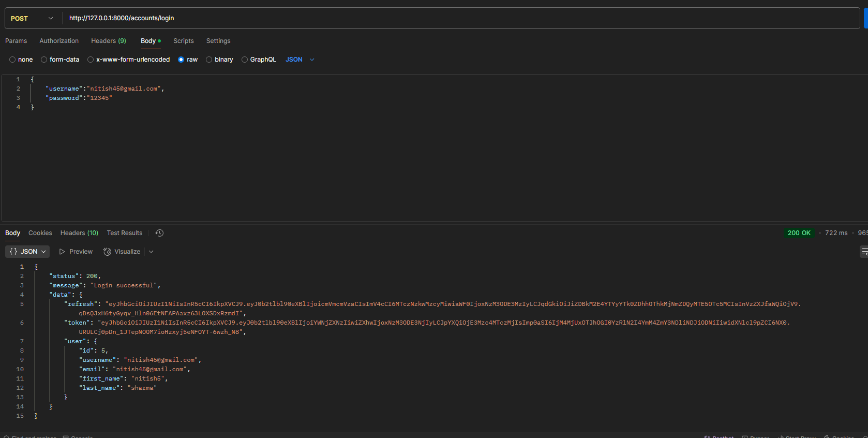Click the Visualize button
868x438 pixels.
point(122,252)
